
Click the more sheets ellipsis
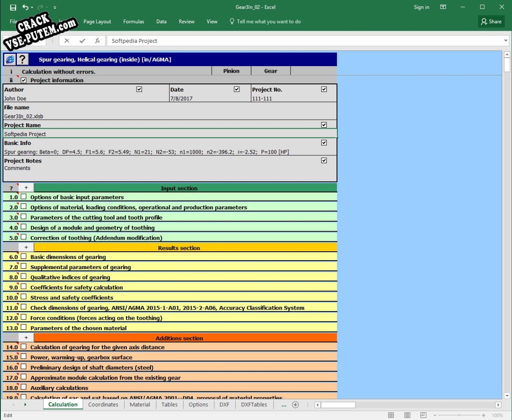click(283, 405)
